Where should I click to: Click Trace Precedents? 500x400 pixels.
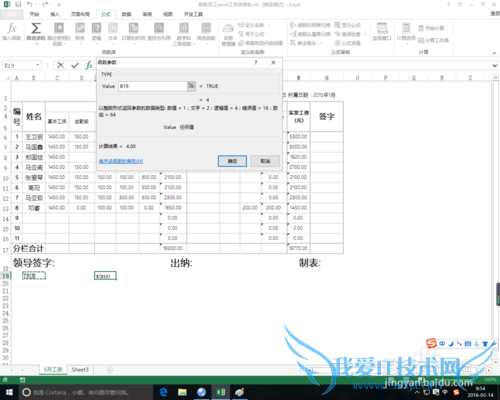(x=310, y=25)
